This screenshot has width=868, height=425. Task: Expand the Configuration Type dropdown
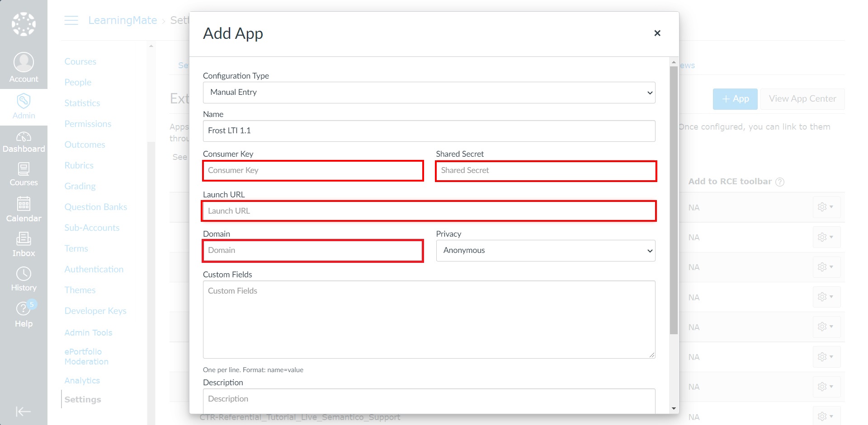point(429,93)
